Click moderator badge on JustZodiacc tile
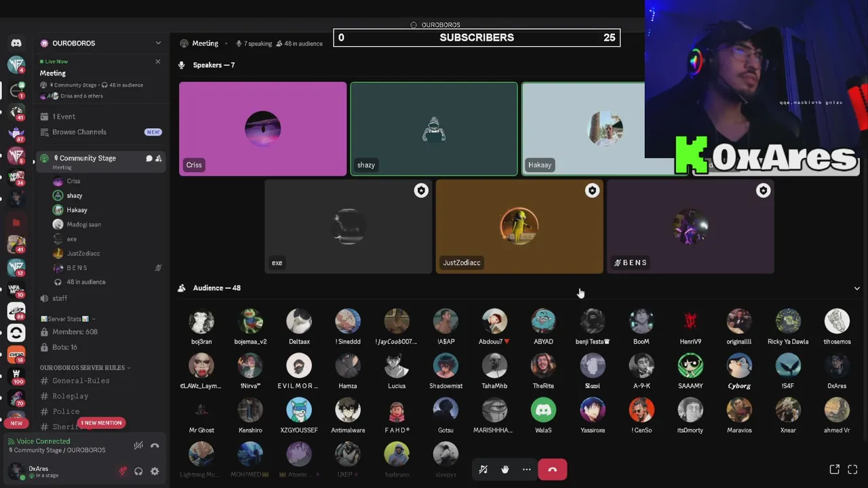Image resolution: width=868 pixels, height=488 pixels. (592, 190)
